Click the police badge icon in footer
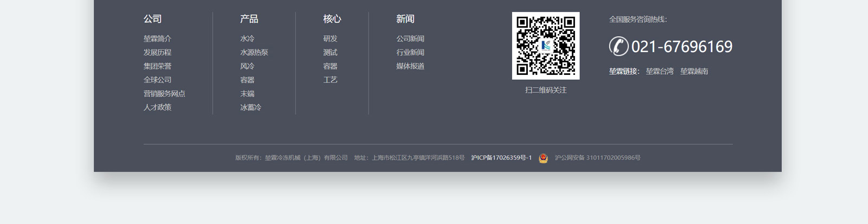Viewport: 868px width, 224px height. (543, 158)
